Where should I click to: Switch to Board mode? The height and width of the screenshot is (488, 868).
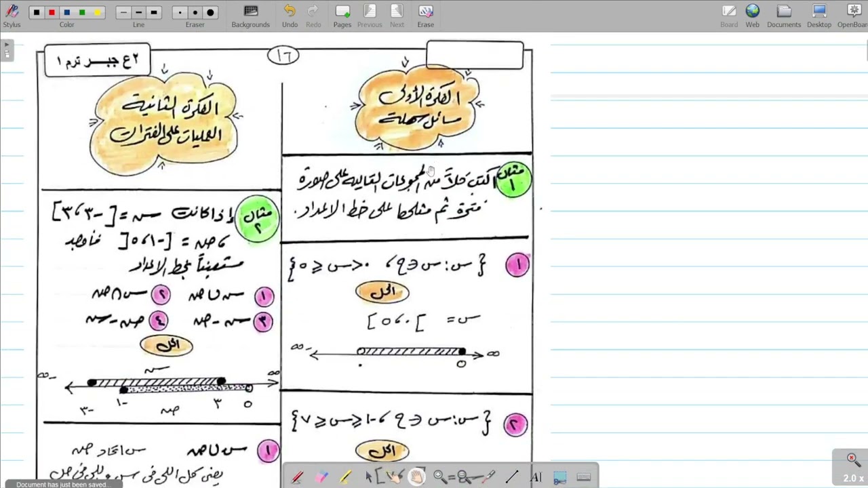(729, 15)
